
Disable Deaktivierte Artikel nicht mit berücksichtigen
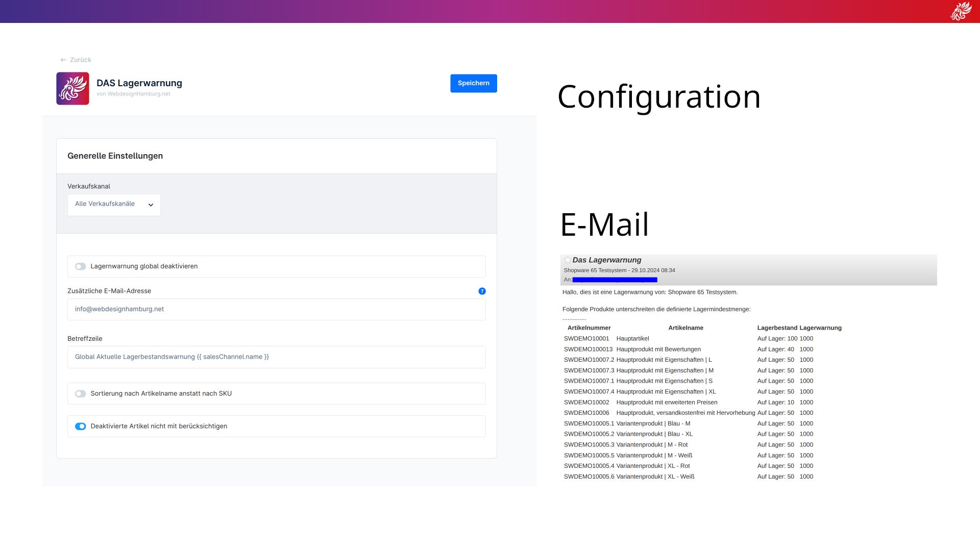click(81, 427)
